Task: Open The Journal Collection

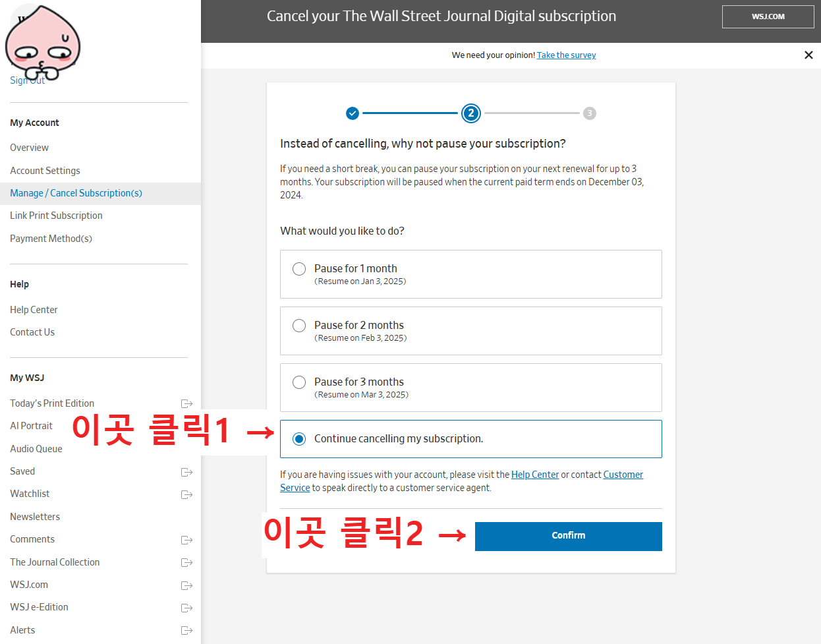Action: [x=55, y=562]
